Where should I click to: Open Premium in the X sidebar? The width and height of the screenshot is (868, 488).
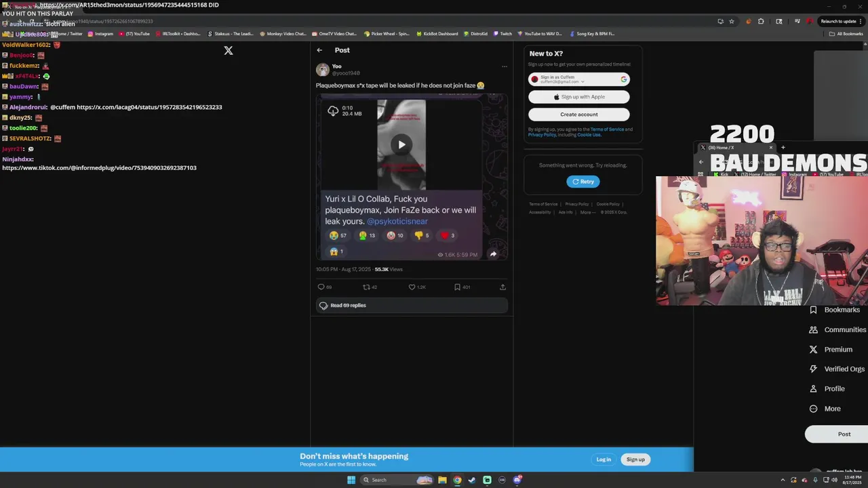pyautogui.click(x=831, y=350)
